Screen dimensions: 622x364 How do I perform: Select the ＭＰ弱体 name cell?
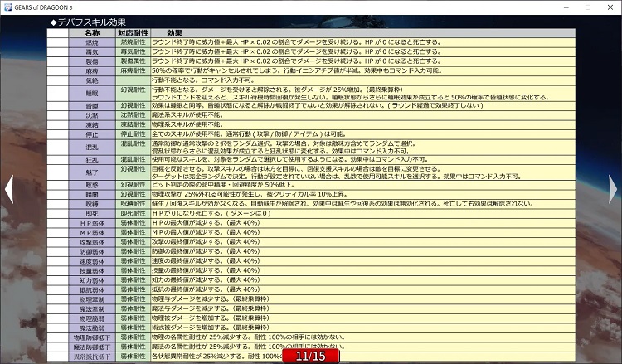pos(92,233)
